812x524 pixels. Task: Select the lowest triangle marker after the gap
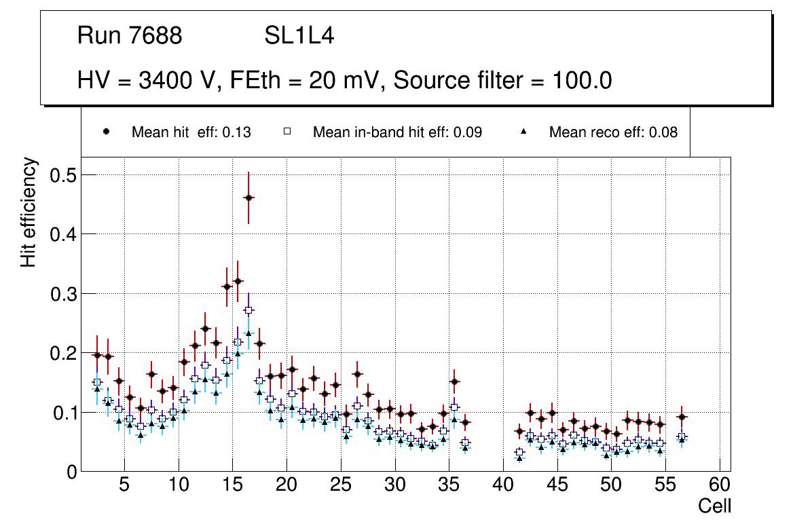click(x=519, y=459)
